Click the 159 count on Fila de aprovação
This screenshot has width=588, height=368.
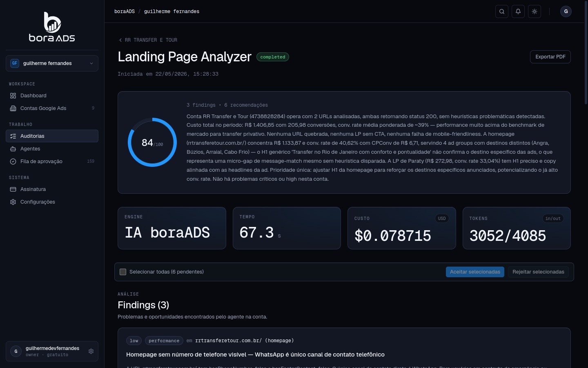pyautogui.click(x=91, y=162)
